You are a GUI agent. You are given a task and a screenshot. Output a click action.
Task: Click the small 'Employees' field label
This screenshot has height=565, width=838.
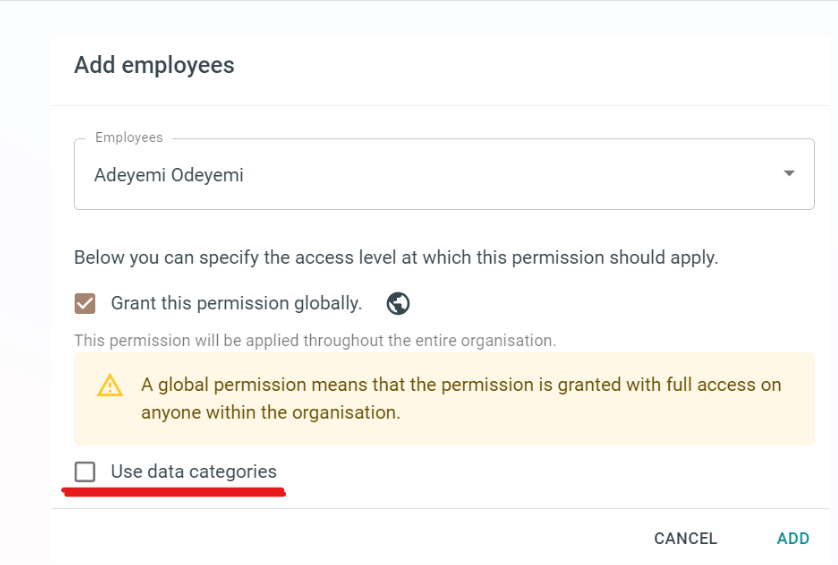(129, 137)
